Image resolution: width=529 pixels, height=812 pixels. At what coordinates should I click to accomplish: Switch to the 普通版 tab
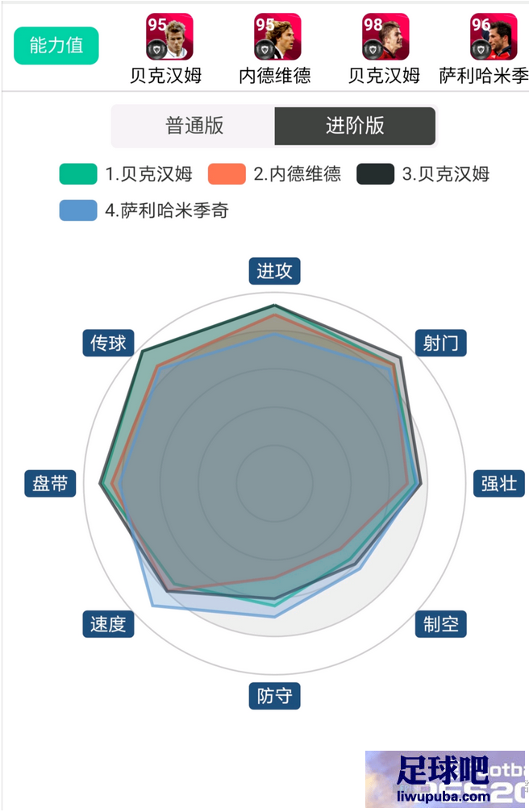194,126
